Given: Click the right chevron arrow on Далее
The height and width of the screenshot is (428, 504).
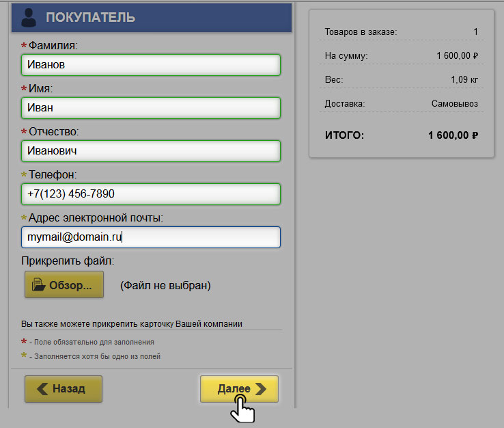Looking at the screenshot, I should pyautogui.click(x=261, y=389).
